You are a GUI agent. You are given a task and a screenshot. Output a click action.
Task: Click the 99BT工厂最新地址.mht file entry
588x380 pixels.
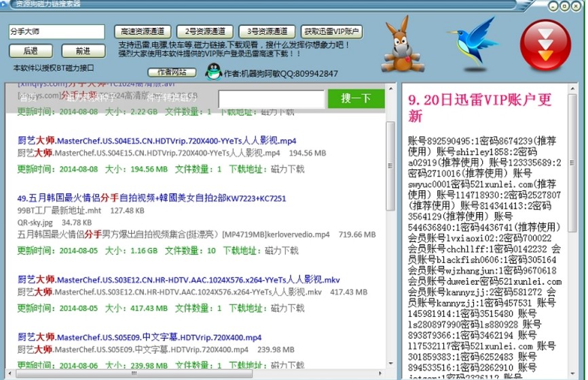click(x=59, y=211)
